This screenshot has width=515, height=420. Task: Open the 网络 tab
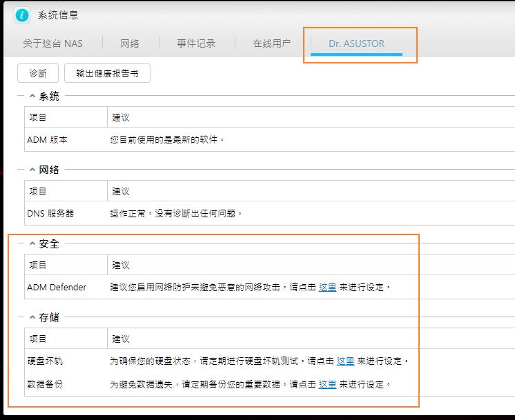130,43
